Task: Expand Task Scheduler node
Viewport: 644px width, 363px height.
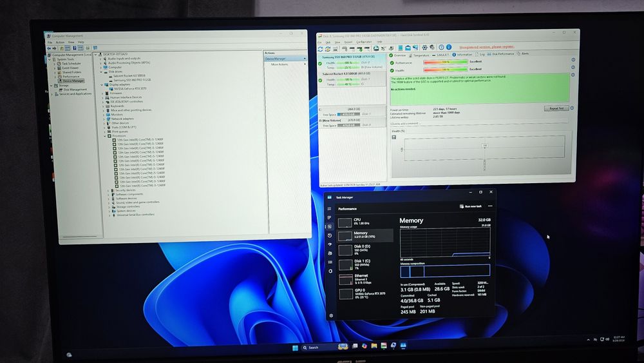Action: (x=54, y=64)
